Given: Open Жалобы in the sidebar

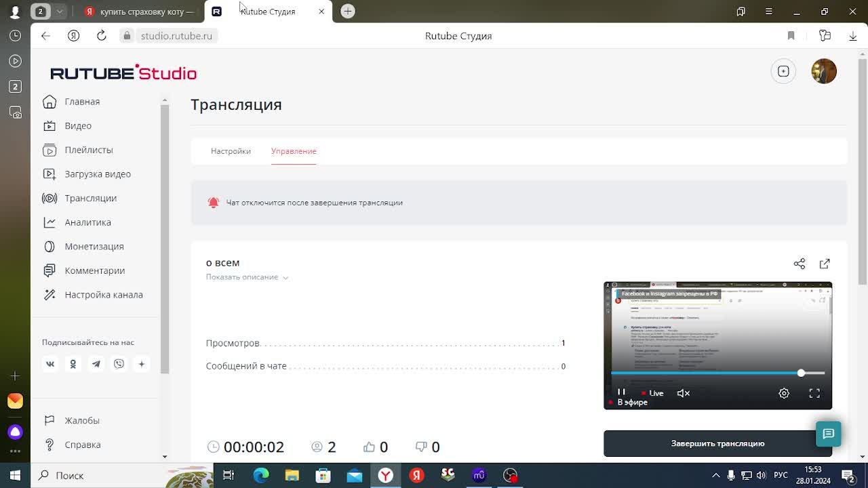Looking at the screenshot, I should [71, 420].
